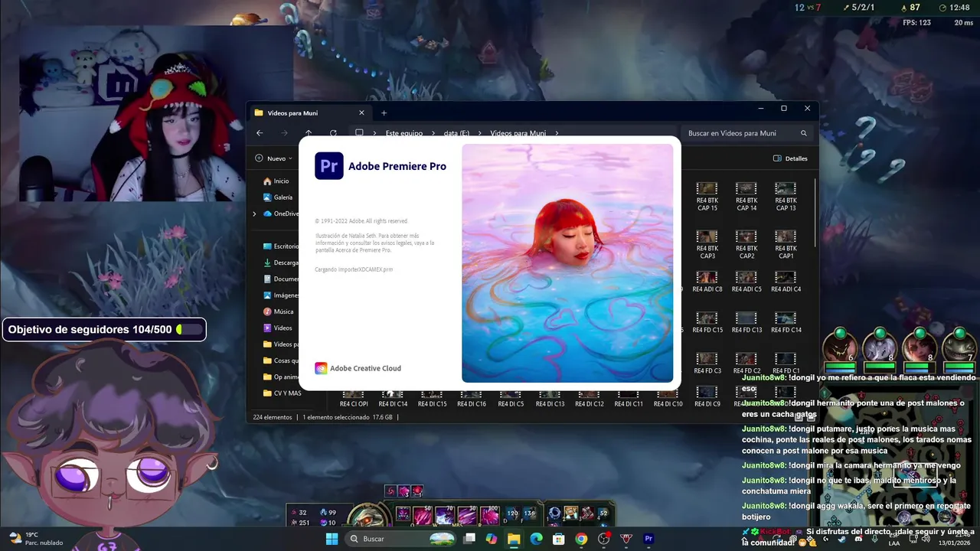Viewport: 980px width, 551px height.
Task: Click Videos para Muni breadcrumb segment
Action: [518, 133]
